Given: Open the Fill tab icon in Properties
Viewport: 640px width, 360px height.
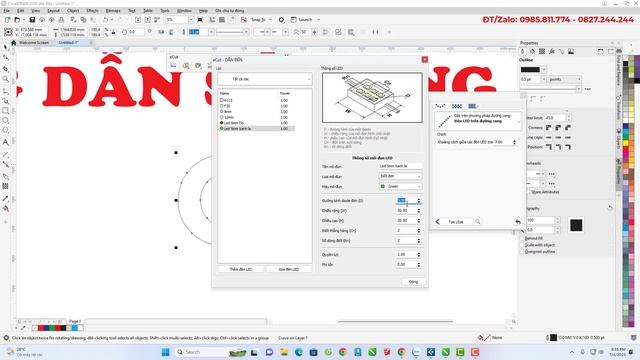Looking at the screenshot, I should tap(532, 51).
